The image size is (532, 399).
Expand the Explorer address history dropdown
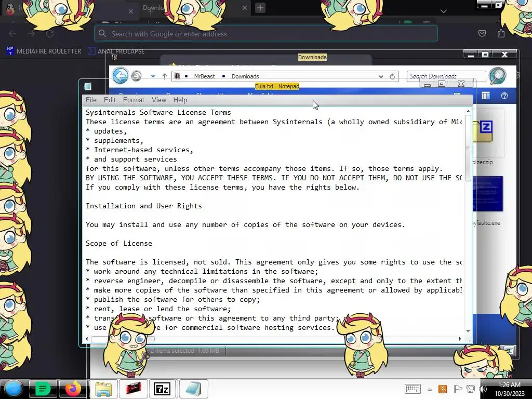pyautogui.click(x=381, y=77)
